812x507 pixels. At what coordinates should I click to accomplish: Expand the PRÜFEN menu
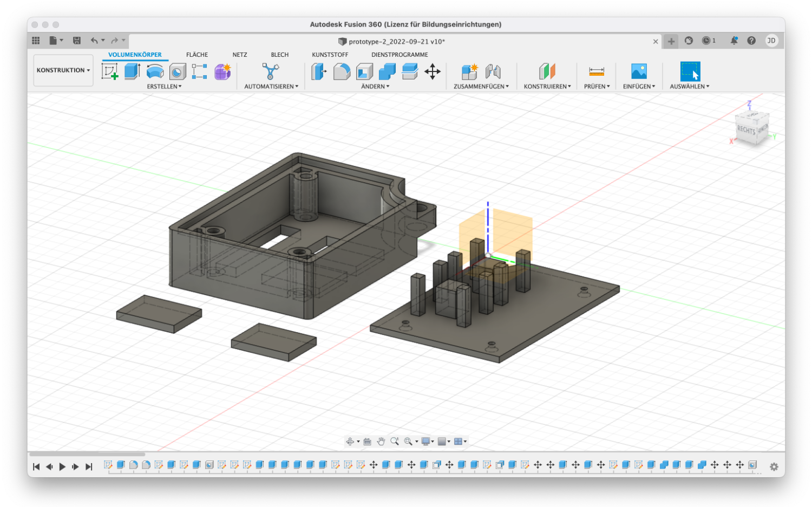click(597, 87)
